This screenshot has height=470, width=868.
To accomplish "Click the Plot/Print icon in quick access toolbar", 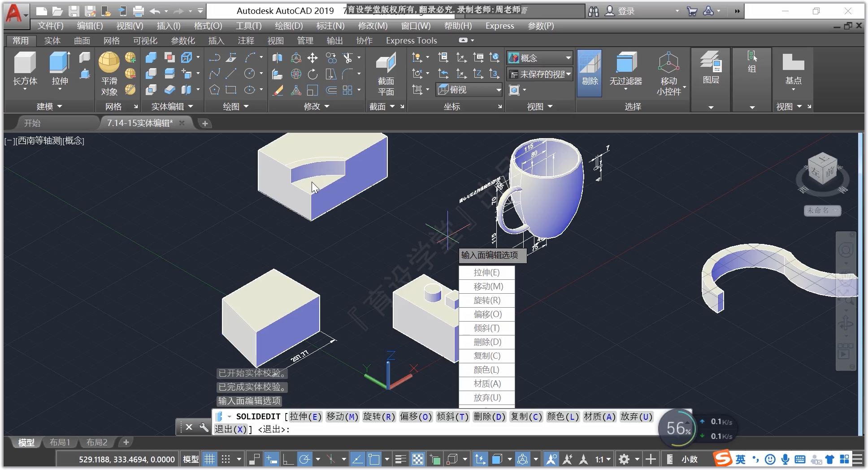I will point(139,11).
